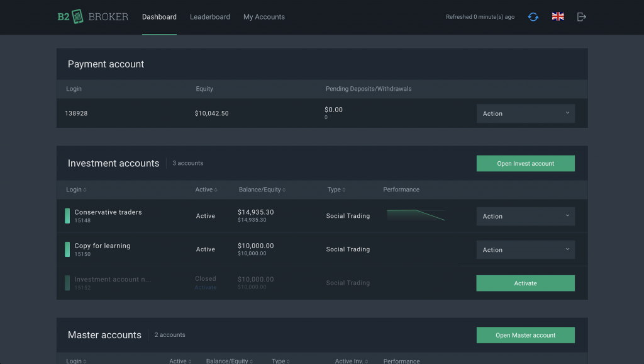
Task: Expand Action dropdown for Conservative traders
Action: coord(525,217)
